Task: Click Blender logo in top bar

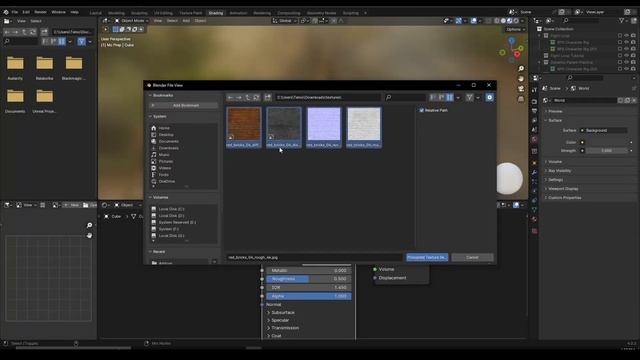Action: point(6,12)
